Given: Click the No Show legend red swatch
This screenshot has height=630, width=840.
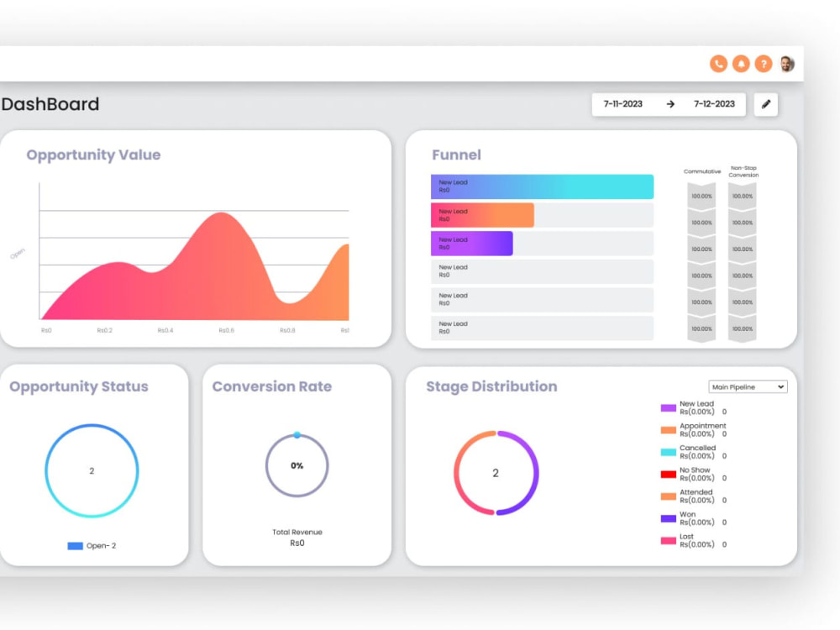Looking at the screenshot, I should 668,474.
